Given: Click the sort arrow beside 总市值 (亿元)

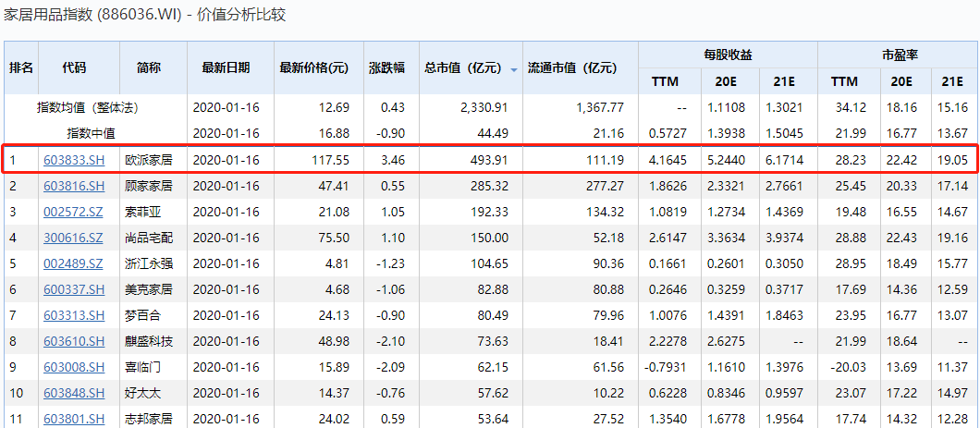Looking at the screenshot, I should coord(514,70).
